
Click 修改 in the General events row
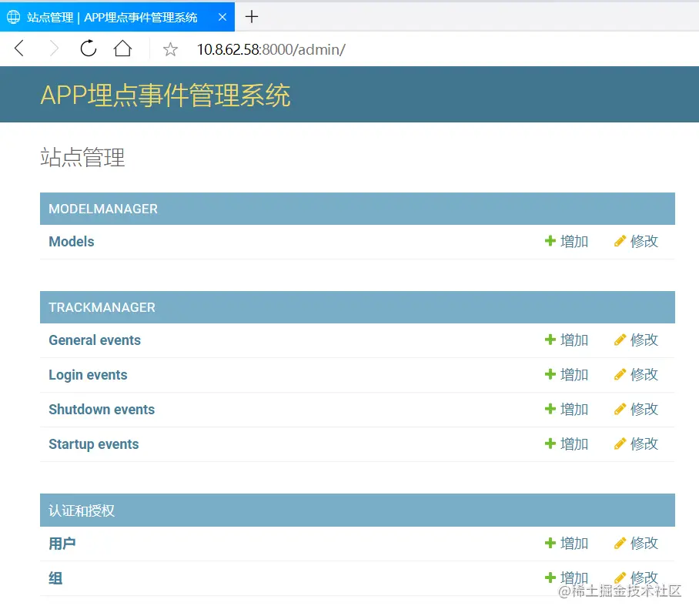pyautogui.click(x=636, y=340)
